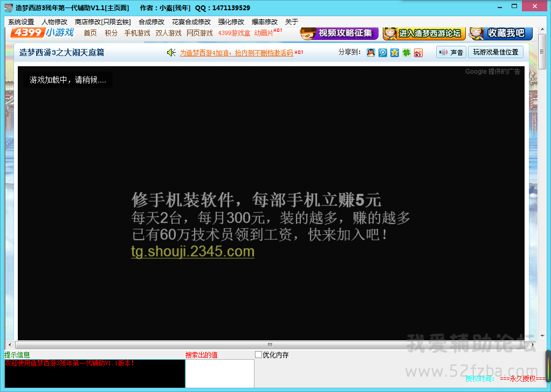Open the 爆率修改 menu
551x392 pixels.
(x=265, y=22)
